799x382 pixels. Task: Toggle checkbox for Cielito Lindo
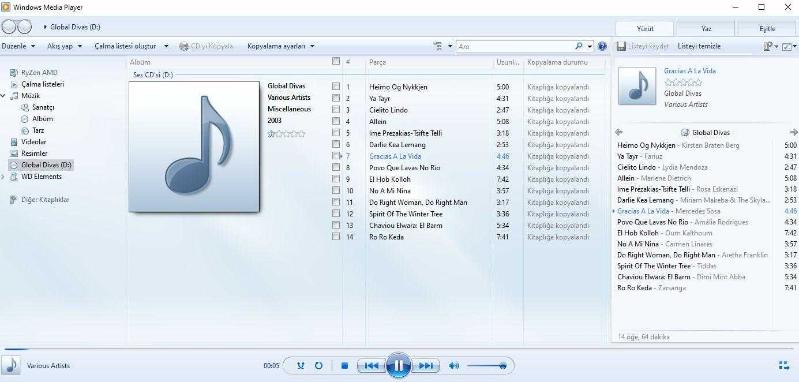[x=335, y=110]
